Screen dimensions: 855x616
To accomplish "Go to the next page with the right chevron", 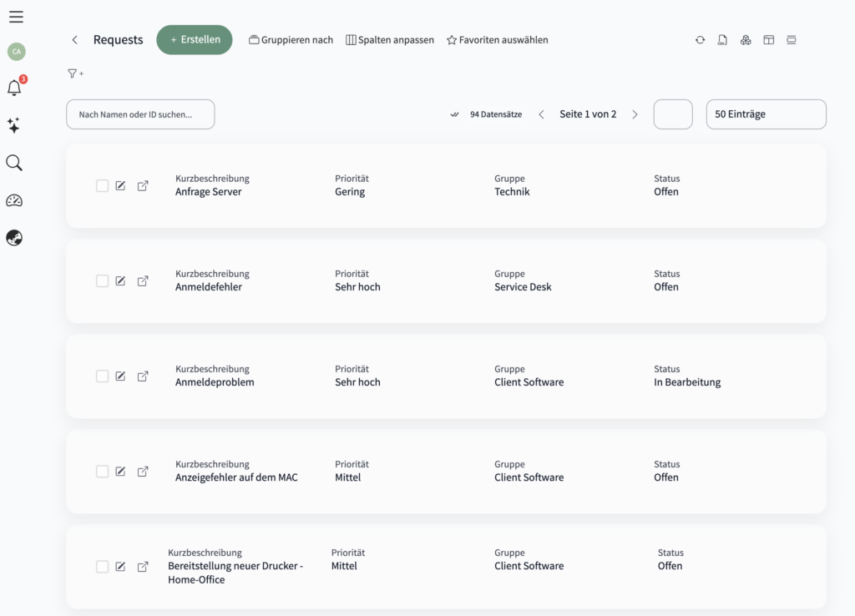I will pos(635,114).
